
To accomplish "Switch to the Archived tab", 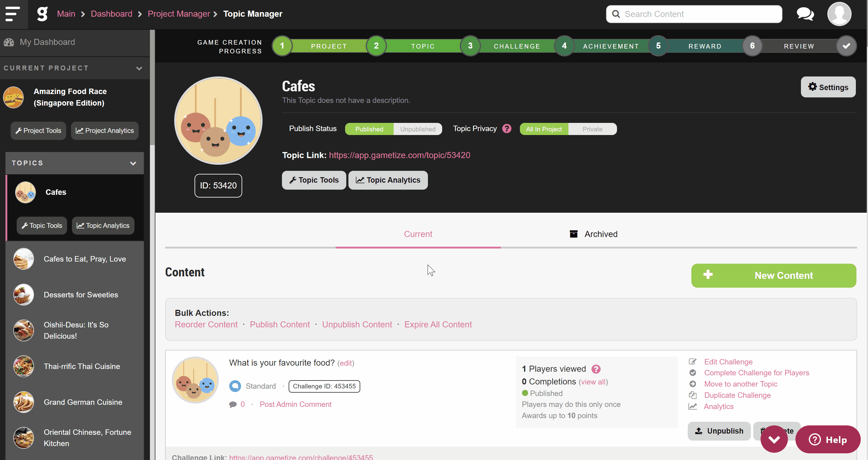I will tap(593, 234).
